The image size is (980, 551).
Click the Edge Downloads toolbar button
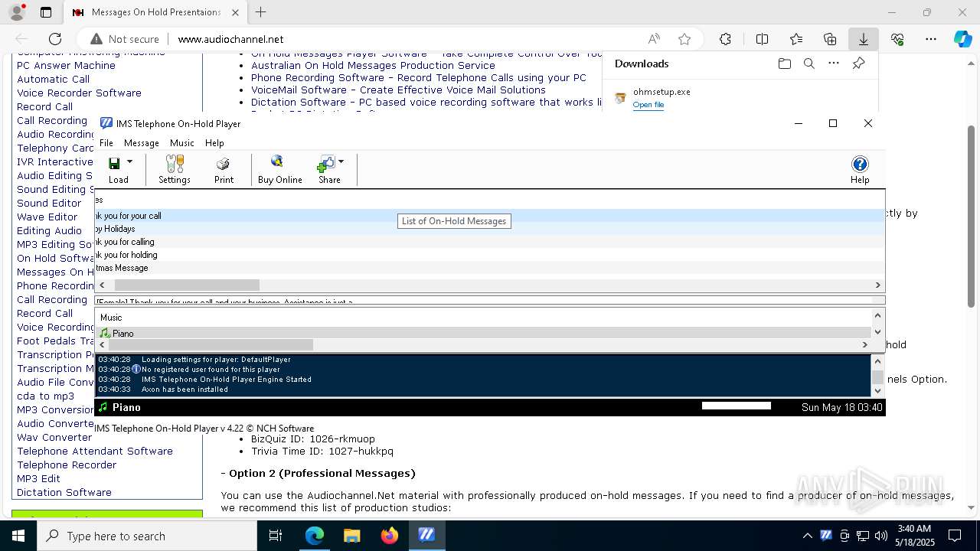[x=863, y=39]
